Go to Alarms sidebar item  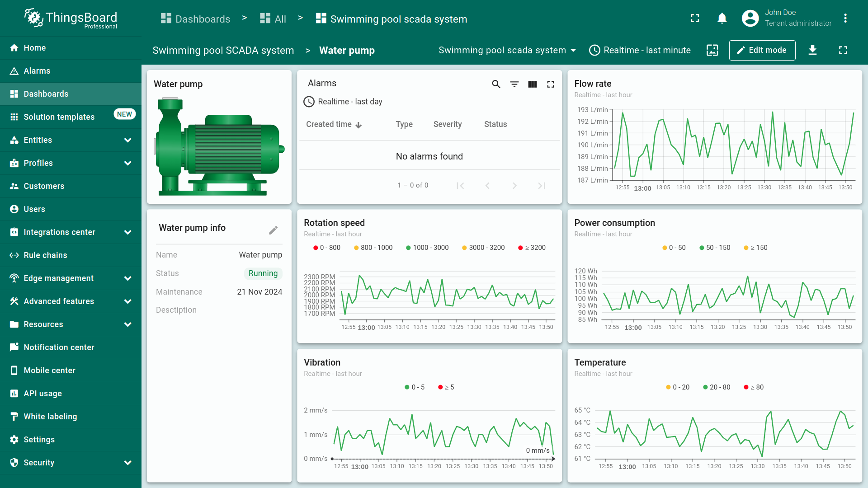tap(37, 71)
